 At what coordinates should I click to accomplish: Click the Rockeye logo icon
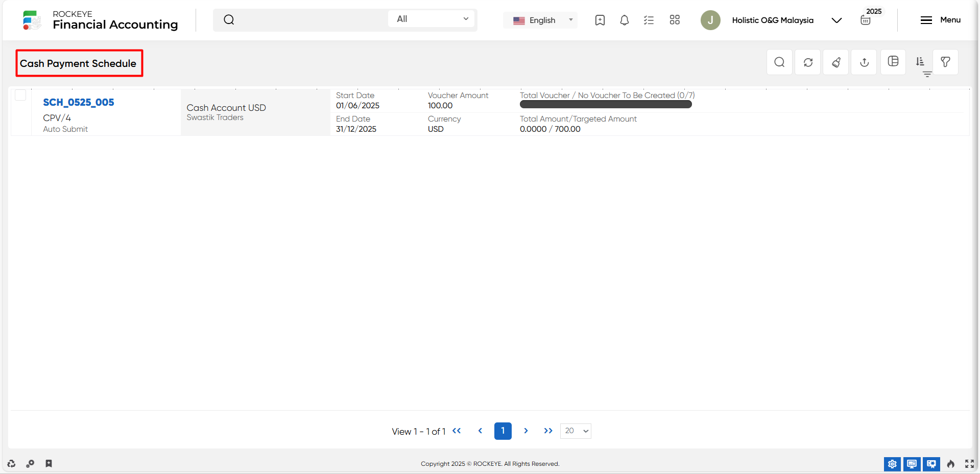[32, 20]
